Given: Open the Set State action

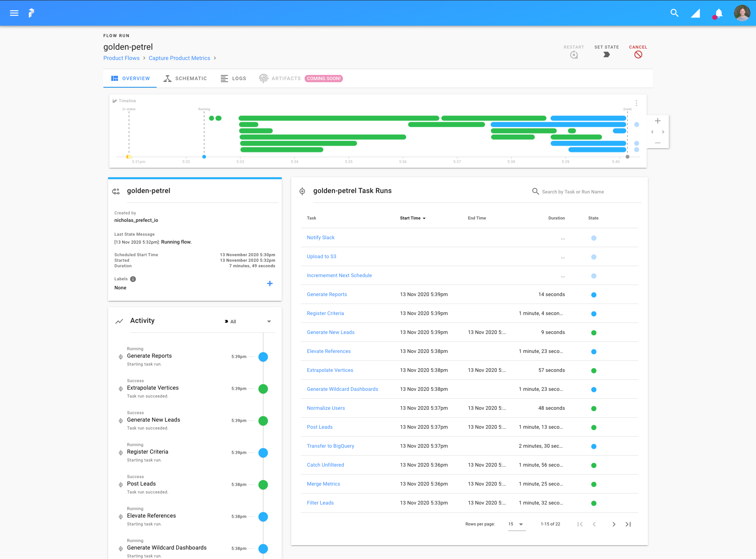Looking at the screenshot, I should 606,54.
